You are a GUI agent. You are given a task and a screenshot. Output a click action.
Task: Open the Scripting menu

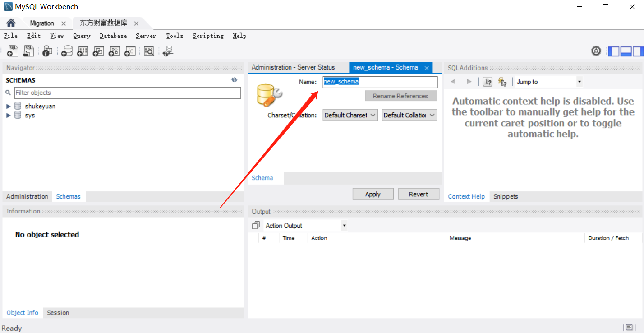click(208, 36)
